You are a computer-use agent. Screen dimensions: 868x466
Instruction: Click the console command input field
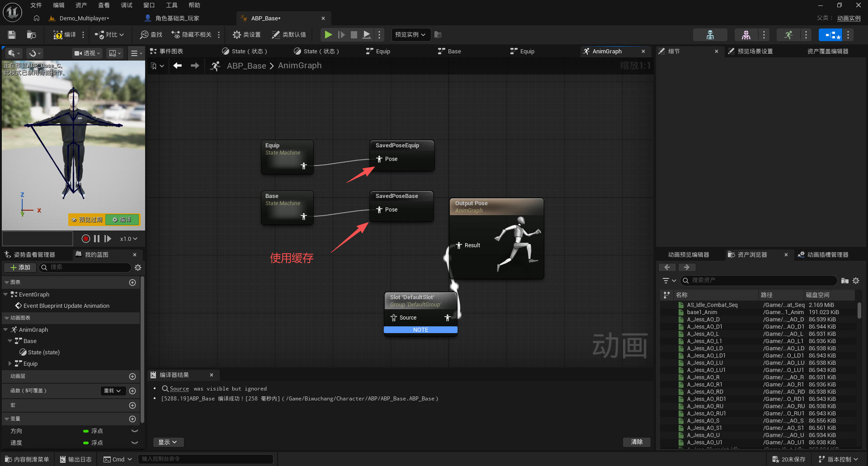coord(206,459)
